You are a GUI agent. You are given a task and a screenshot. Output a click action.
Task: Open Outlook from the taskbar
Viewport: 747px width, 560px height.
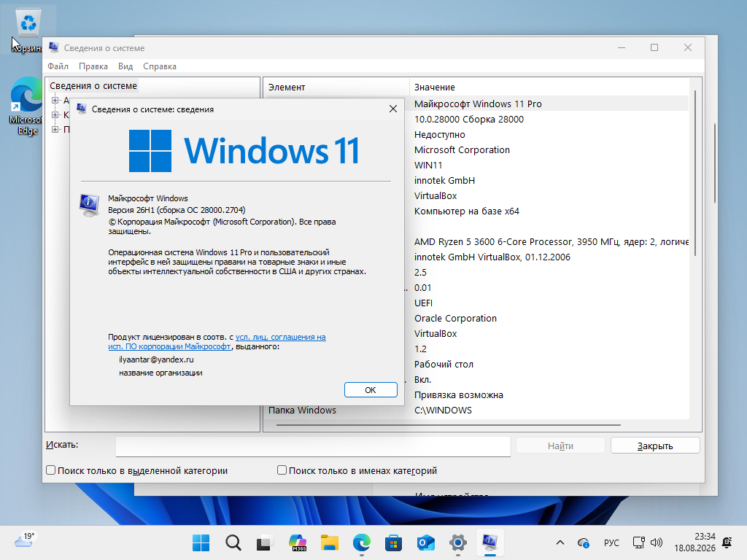(x=426, y=542)
